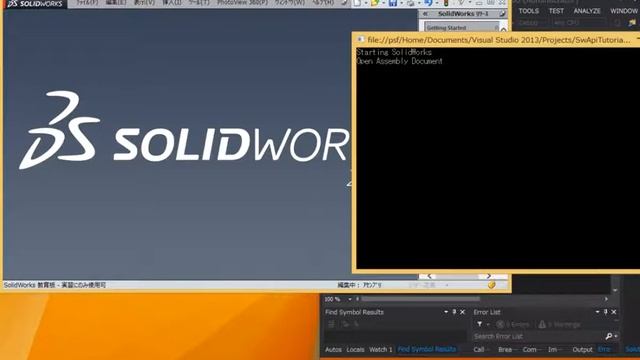Click the editing assembly status text
The height and width of the screenshot is (360, 640).
pos(360,285)
